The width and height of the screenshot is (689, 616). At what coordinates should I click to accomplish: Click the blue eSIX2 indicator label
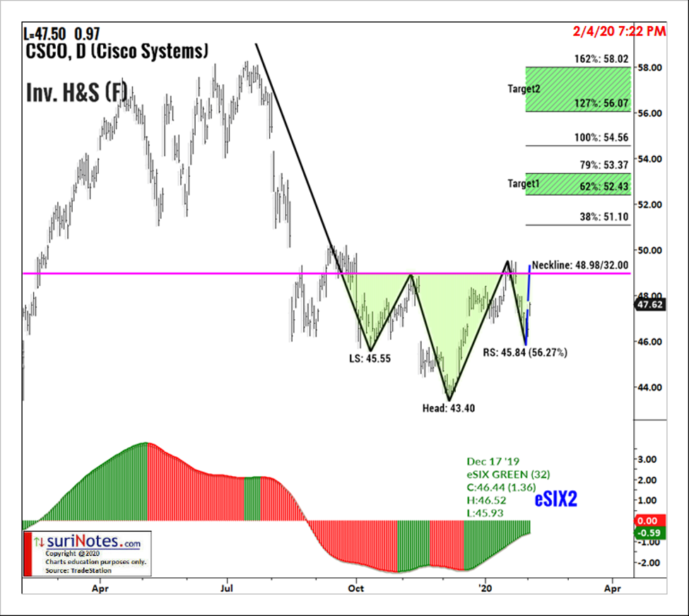[555, 499]
